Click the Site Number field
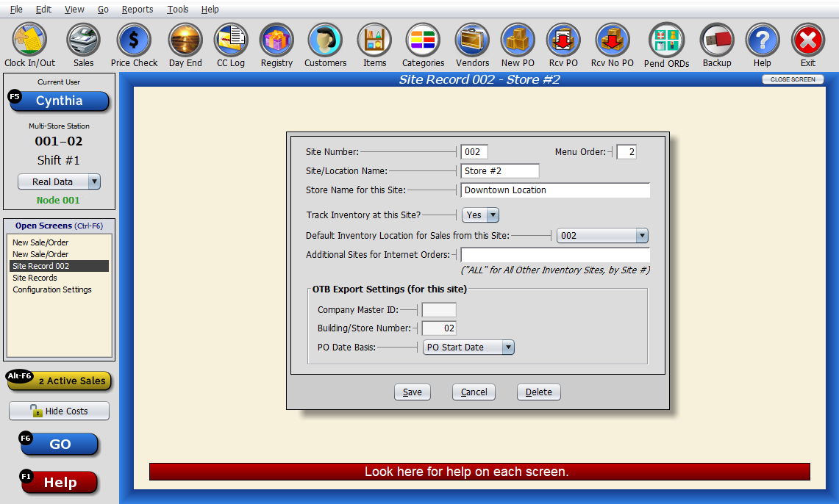The image size is (839, 504). pos(474,152)
